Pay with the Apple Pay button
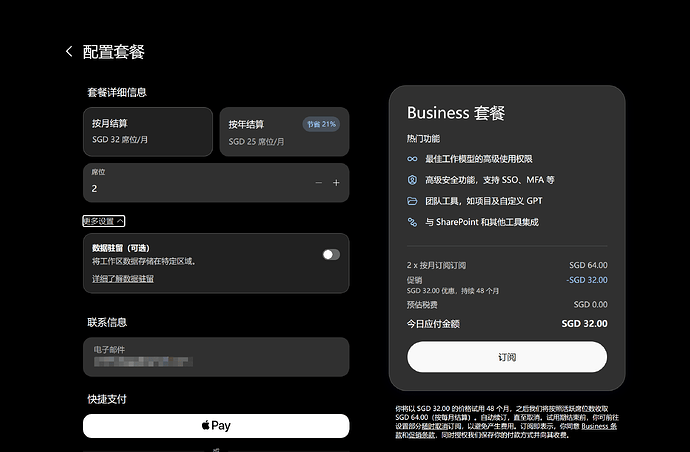This screenshot has width=690, height=452. (216, 426)
